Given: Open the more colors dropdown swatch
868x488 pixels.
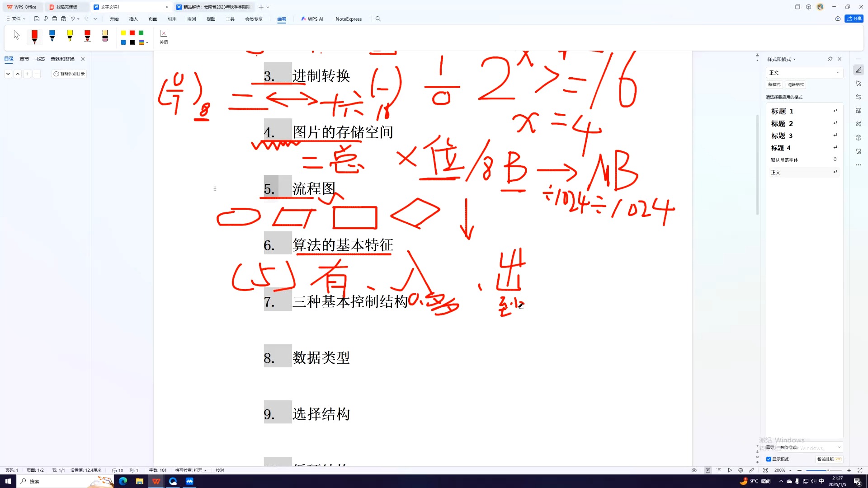Looking at the screenshot, I should 143,42.
